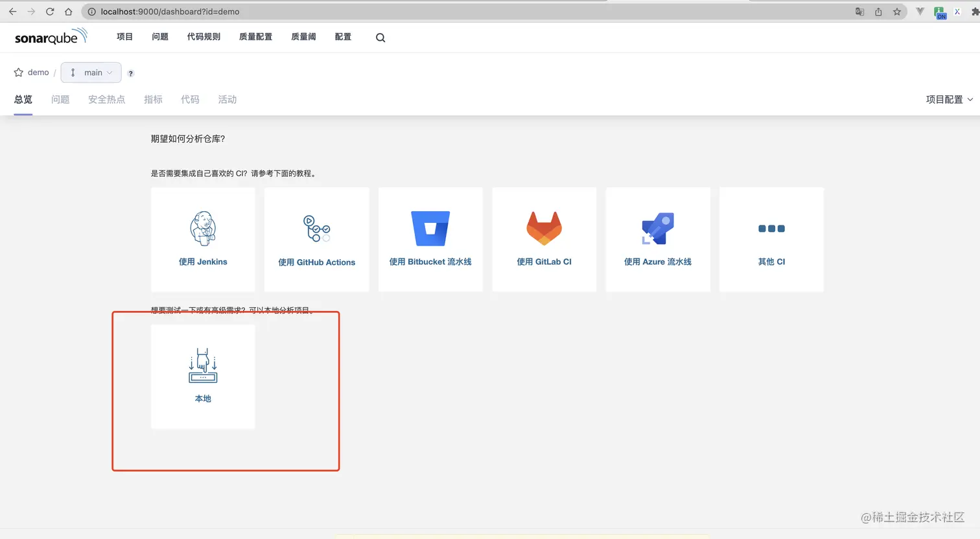Viewport: 980px width, 539px height.
Task: Click the demo project link
Action: (x=38, y=73)
